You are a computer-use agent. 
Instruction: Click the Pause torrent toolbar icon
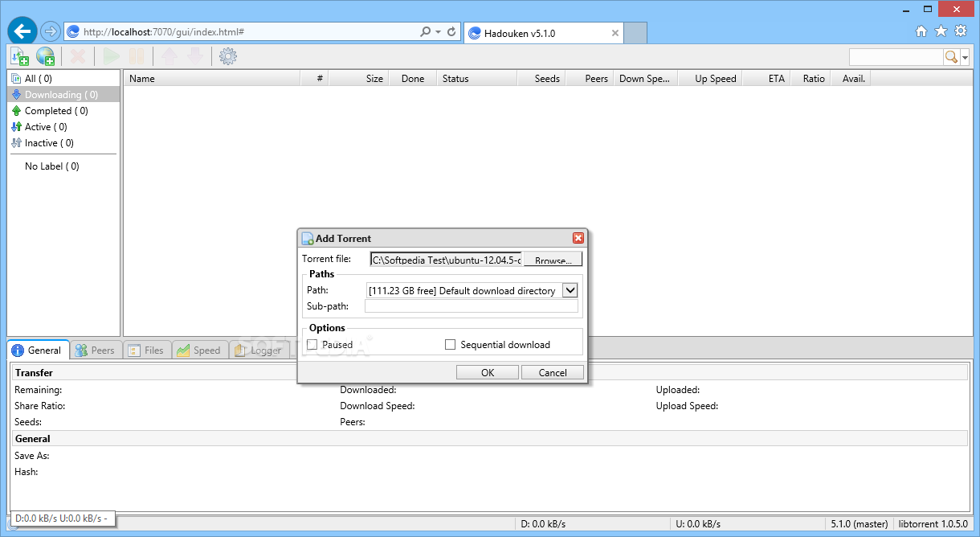point(137,56)
